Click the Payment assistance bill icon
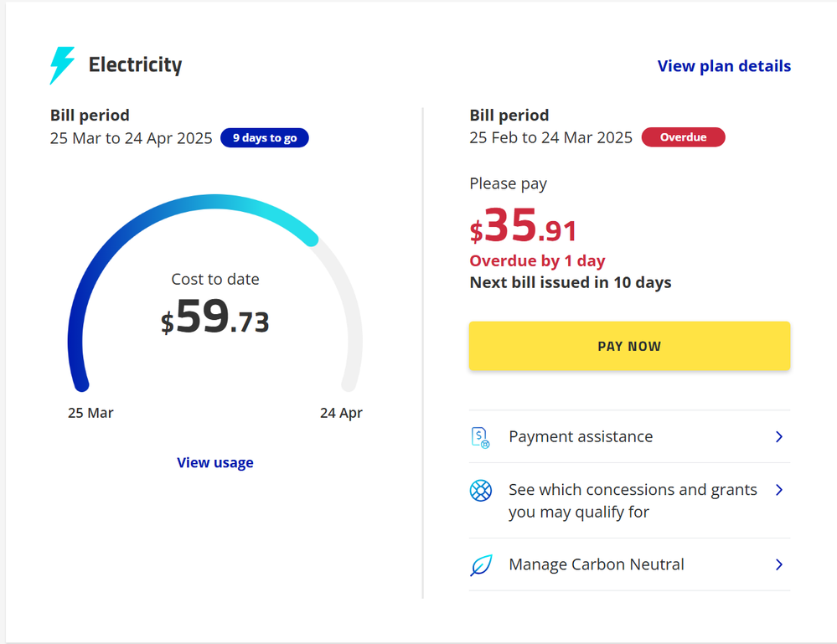This screenshot has height=644, width=837. click(x=480, y=437)
